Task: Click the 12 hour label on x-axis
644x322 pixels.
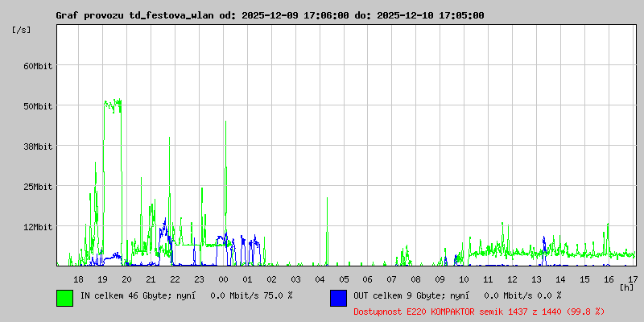Action: coord(512,279)
